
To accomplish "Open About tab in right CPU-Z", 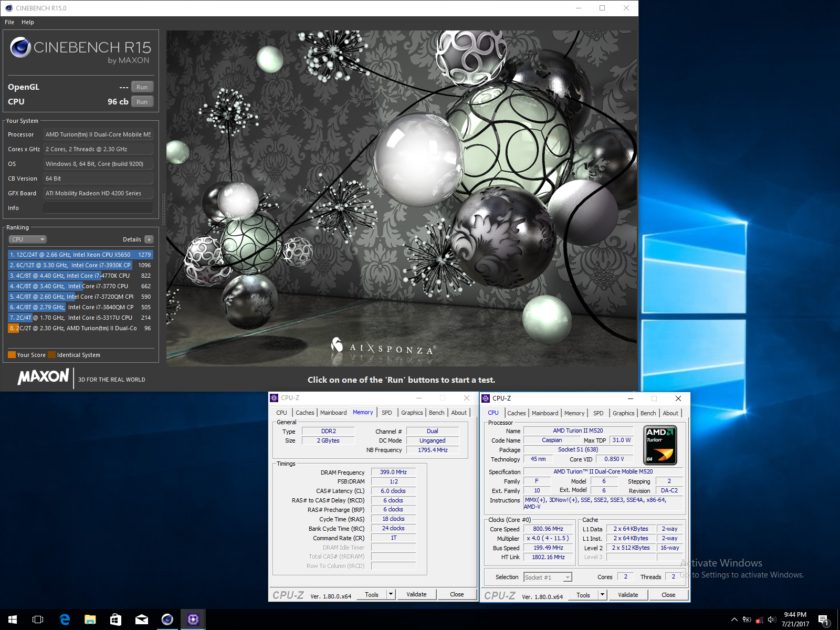I will point(670,413).
